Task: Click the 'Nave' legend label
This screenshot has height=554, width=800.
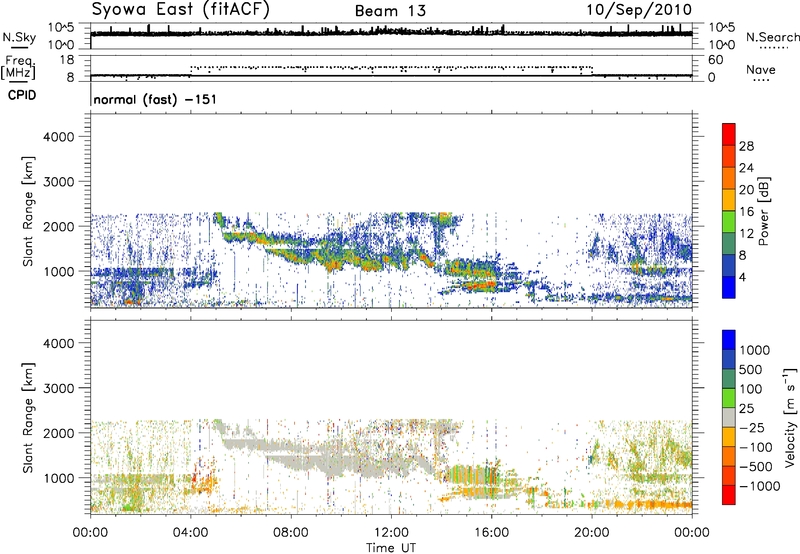Action: tap(761, 69)
